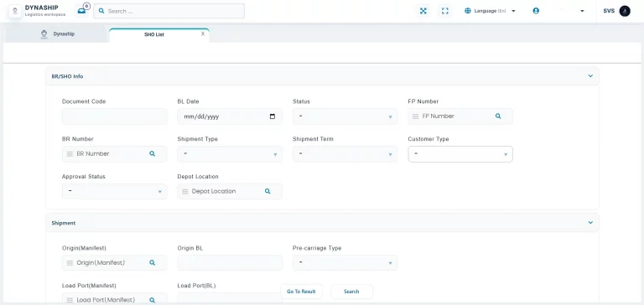This screenshot has width=644, height=305.
Task: Open the inbox notifications icon
Action: 81,11
